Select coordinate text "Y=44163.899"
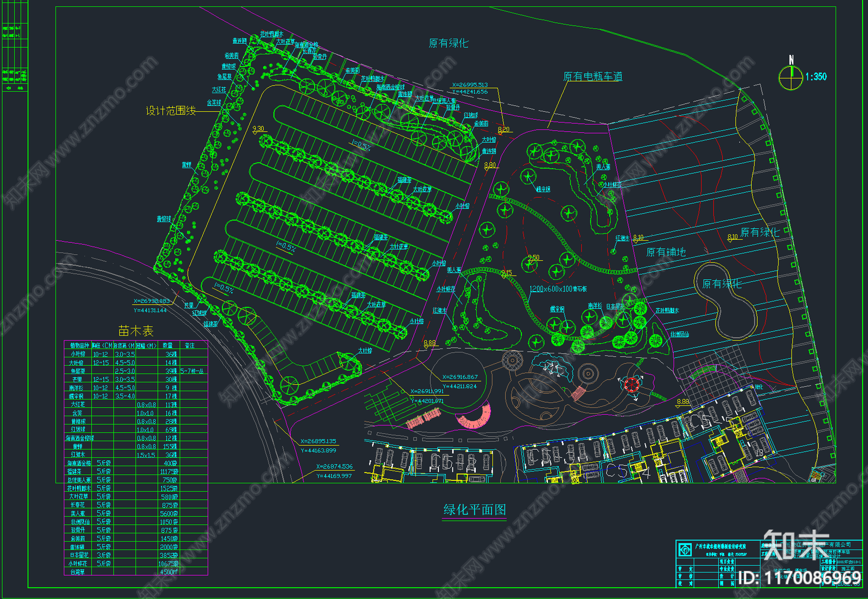This screenshot has width=868, height=599. [318, 450]
